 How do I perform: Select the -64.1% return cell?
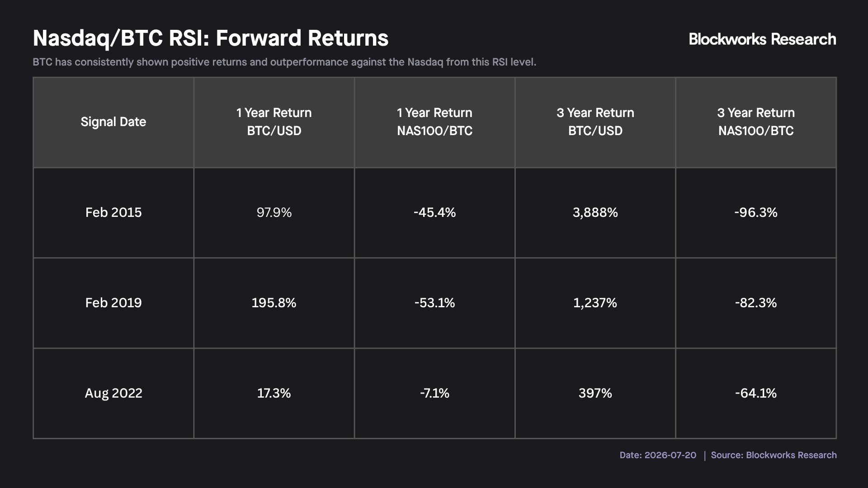[756, 394]
